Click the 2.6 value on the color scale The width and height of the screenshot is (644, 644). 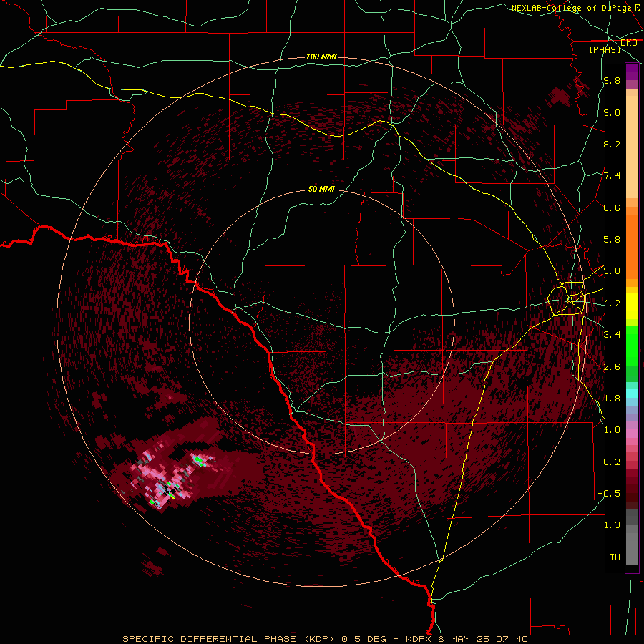612,367
